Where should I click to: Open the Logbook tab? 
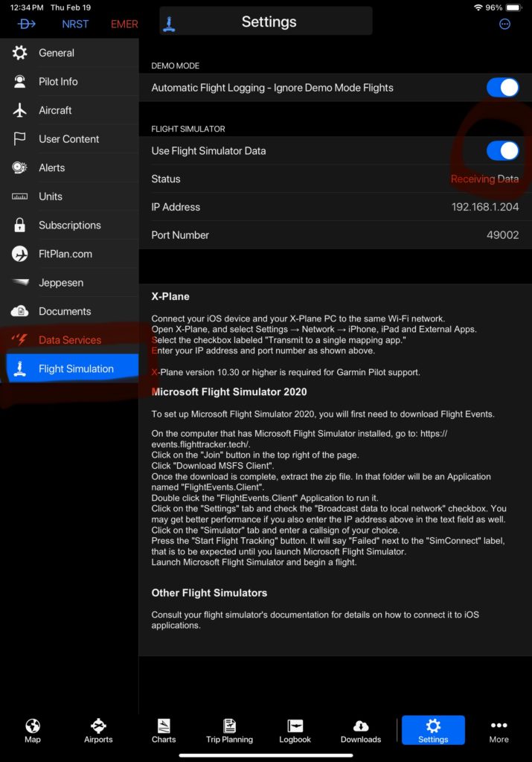coord(295,730)
